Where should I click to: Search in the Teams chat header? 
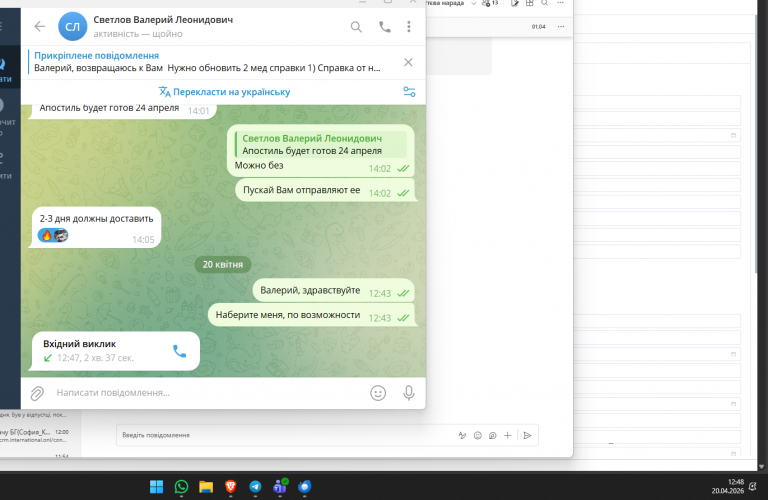tap(545, 3)
